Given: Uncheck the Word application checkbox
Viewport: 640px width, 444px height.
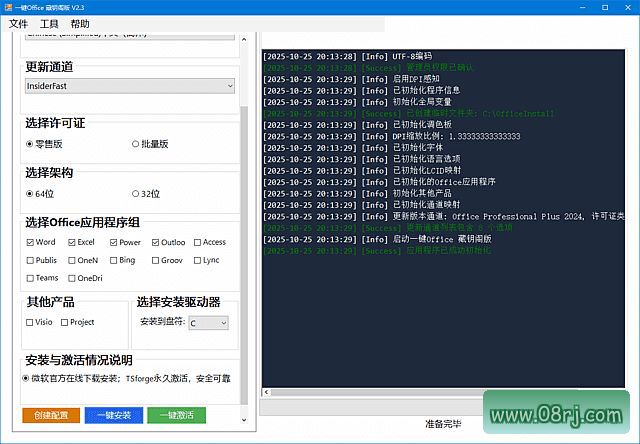Looking at the screenshot, I should (30, 242).
